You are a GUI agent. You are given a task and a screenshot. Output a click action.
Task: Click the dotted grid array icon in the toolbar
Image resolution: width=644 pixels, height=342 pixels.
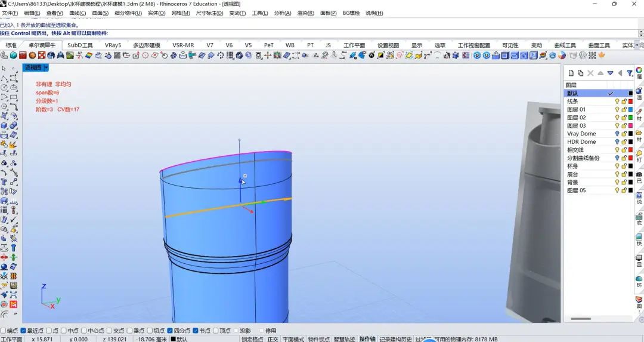click(x=592, y=55)
